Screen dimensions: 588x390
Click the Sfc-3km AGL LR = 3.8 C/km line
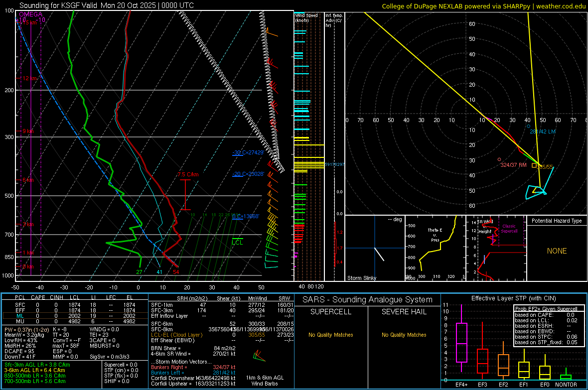click(37, 365)
